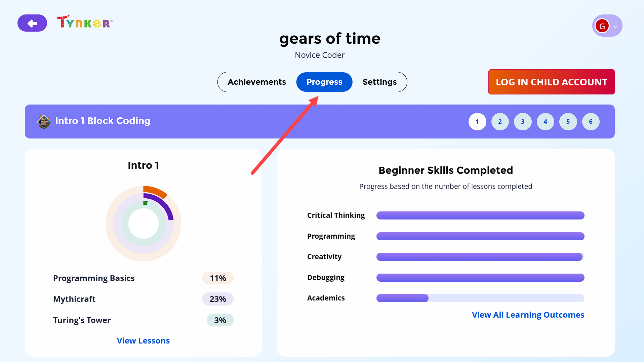644x362 pixels.
Task: Click Log In Child Account button
Action: 551,82
